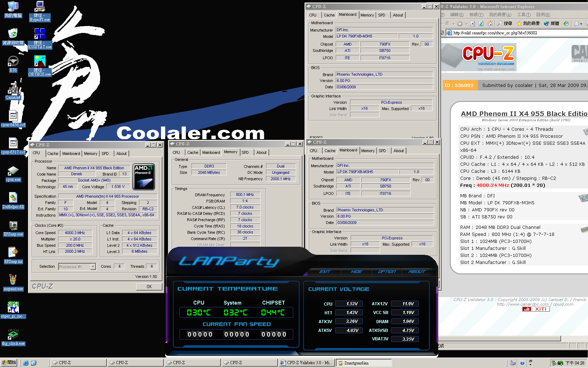Switch to the Smartguardian taskbar button
Image resolution: width=588 pixels, height=368 pixels.
363,363
